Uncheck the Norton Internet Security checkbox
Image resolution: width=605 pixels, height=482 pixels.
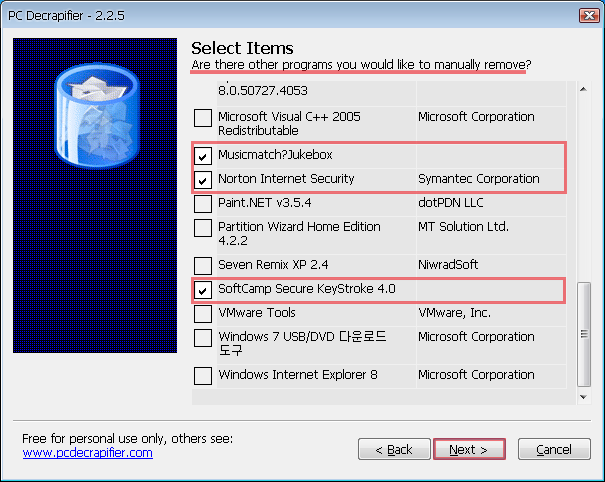click(203, 180)
